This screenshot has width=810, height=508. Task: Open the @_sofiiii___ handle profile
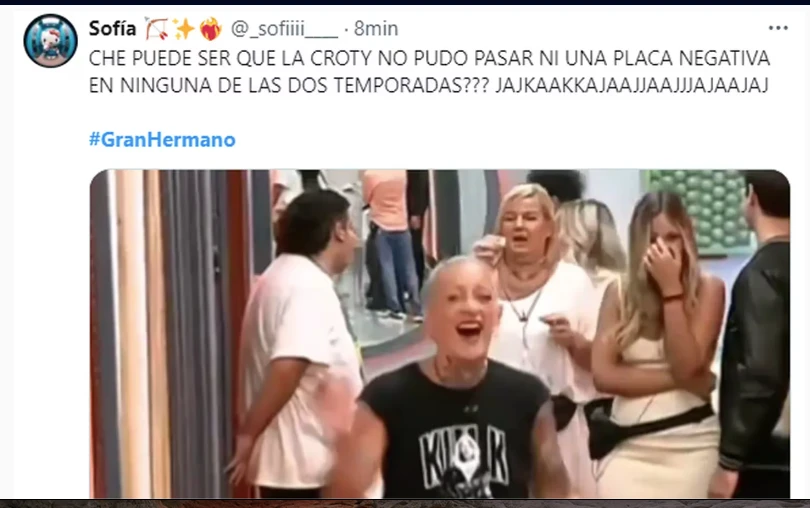click(284, 29)
